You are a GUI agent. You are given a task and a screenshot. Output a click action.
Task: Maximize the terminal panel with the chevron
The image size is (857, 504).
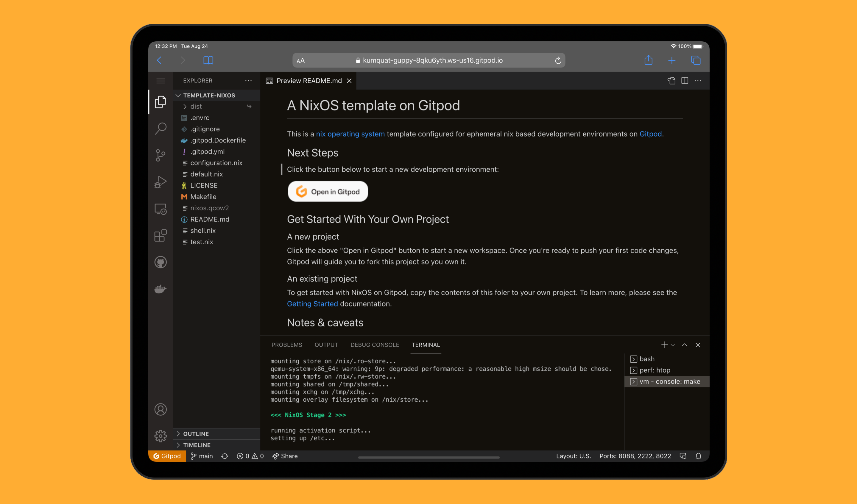point(684,345)
